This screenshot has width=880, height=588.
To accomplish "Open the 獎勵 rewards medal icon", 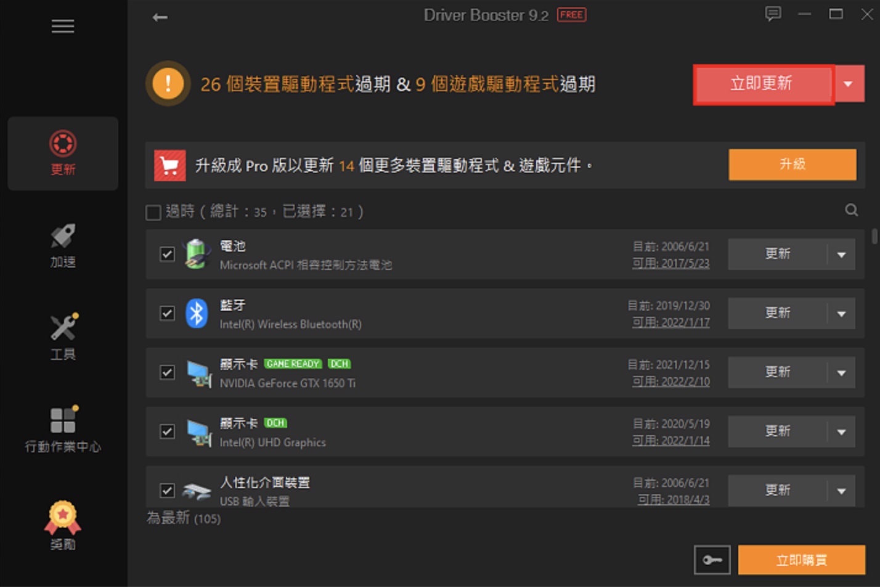I will click(x=63, y=526).
